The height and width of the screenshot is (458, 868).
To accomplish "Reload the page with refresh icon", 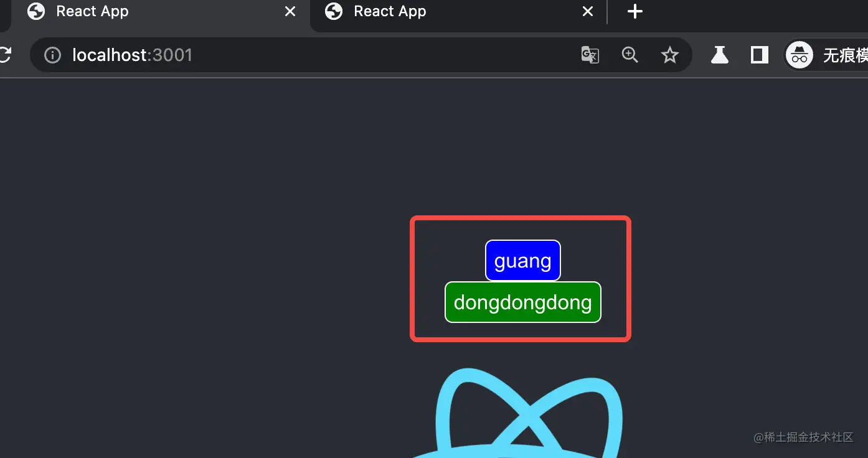I will 4,55.
